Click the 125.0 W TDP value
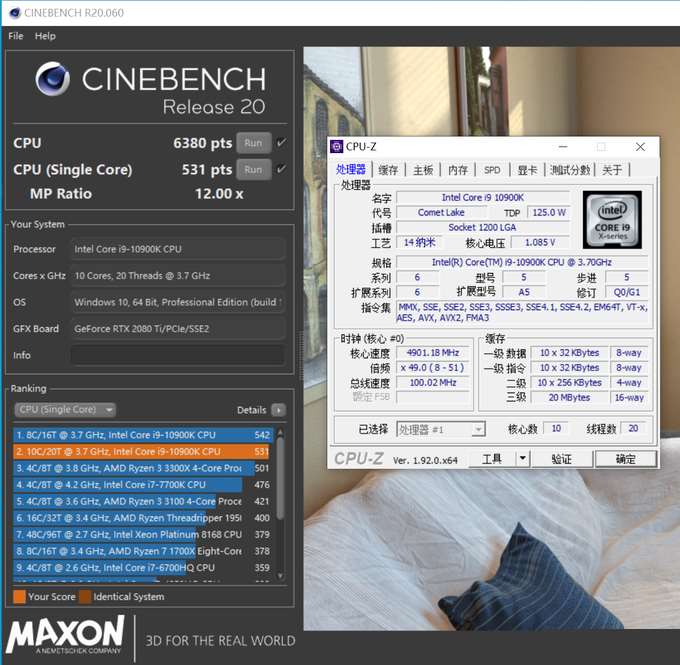 coord(549,213)
